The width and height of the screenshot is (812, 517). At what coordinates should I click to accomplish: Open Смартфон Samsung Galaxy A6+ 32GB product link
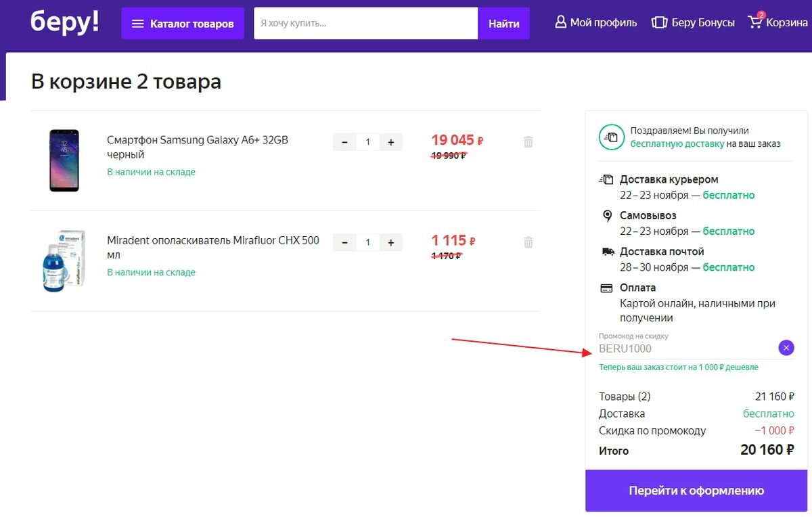tap(198, 147)
